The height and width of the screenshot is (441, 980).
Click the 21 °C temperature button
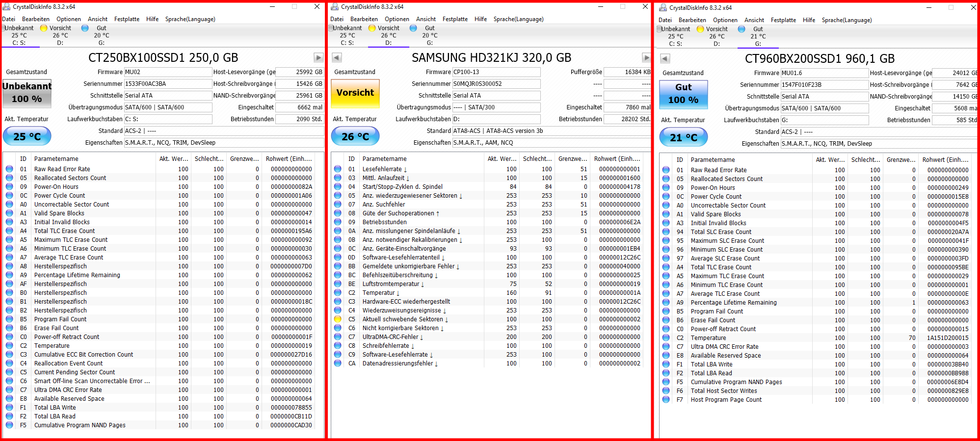684,137
